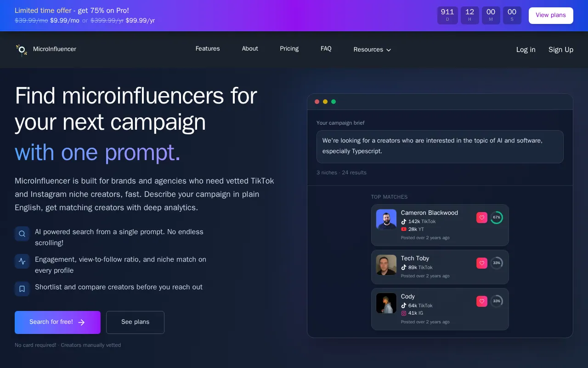Open Cody's profile photo
The image size is (588, 368).
[386, 303]
